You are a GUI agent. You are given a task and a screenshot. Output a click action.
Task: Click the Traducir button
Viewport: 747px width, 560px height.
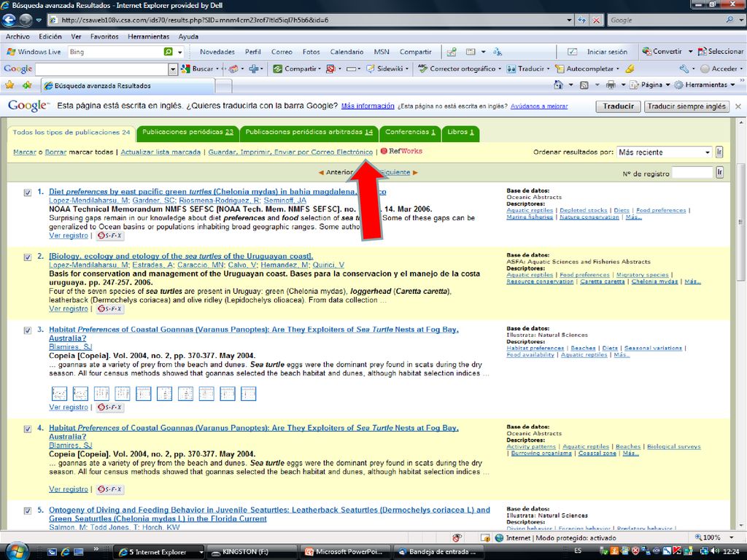pos(618,106)
